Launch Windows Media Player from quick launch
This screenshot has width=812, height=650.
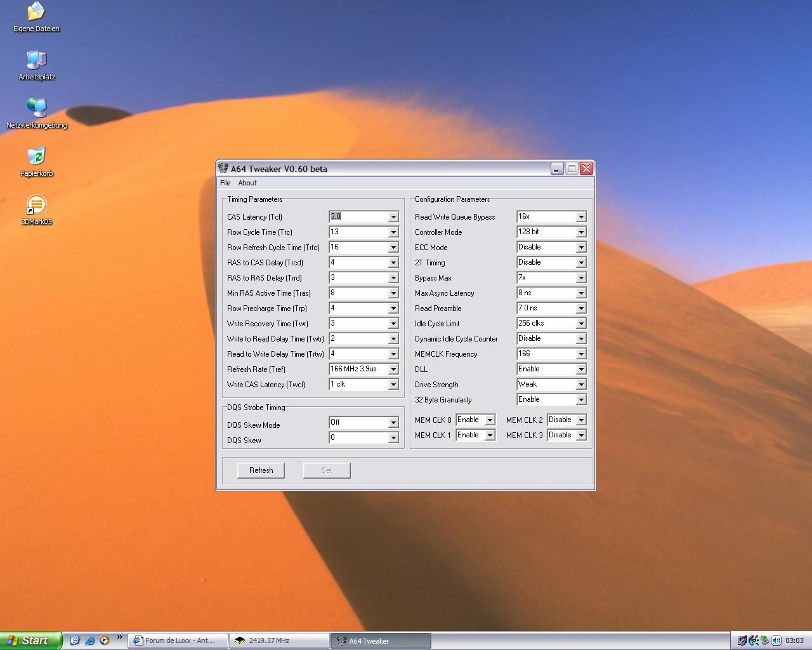(x=104, y=640)
